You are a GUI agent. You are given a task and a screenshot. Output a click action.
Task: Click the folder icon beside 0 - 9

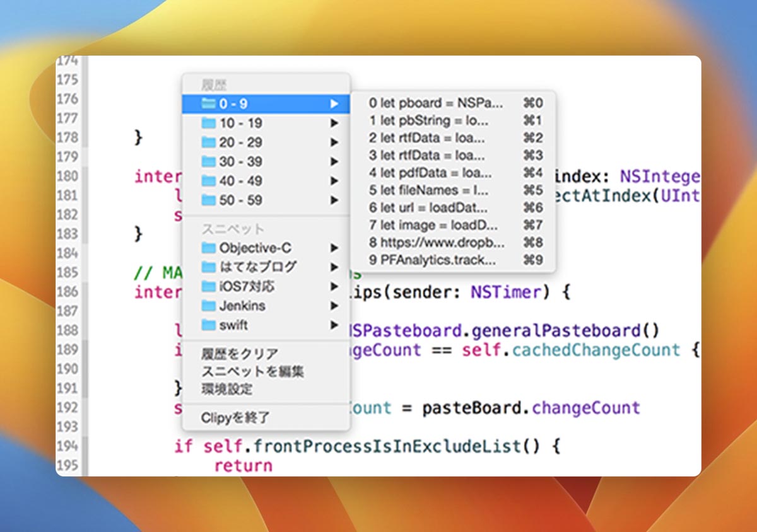[209, 104]
